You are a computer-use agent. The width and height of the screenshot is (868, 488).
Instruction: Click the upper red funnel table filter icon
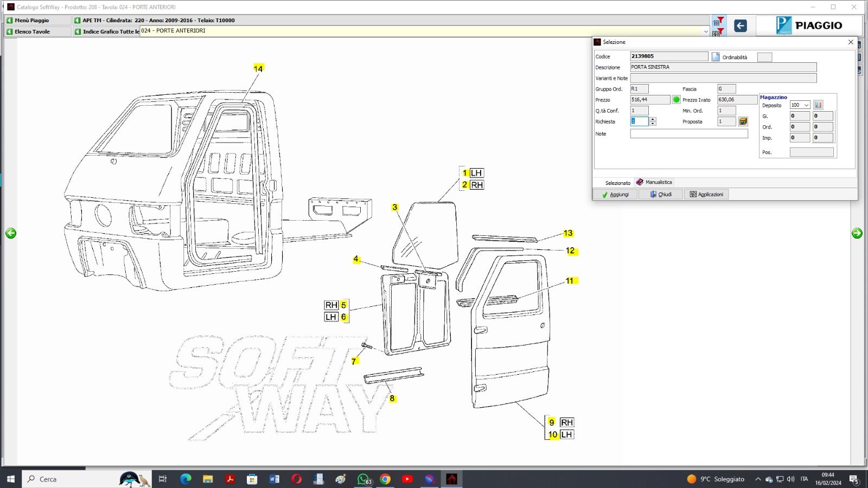point(718,21)
